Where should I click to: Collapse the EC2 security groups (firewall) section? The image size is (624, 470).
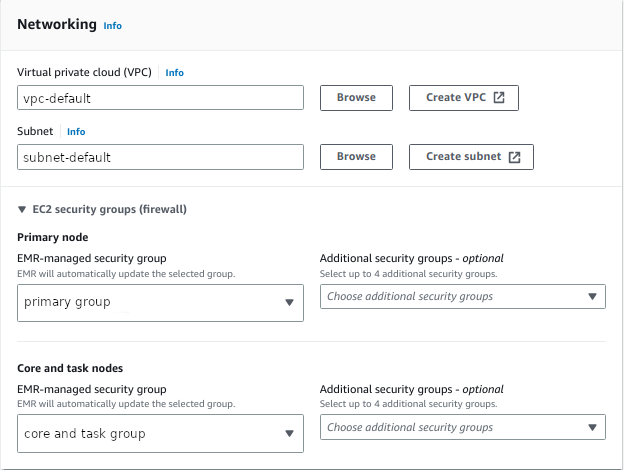[x=23, y=210]
